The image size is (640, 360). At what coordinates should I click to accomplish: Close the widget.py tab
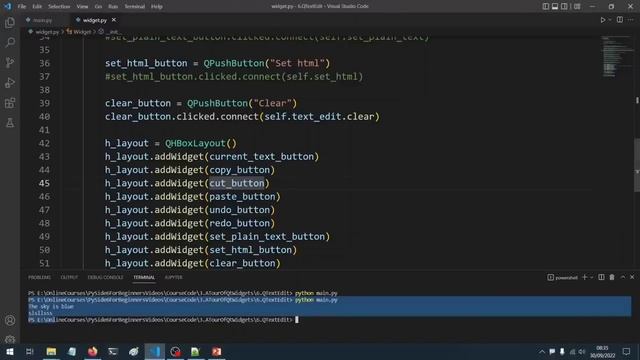pos(114,20)
